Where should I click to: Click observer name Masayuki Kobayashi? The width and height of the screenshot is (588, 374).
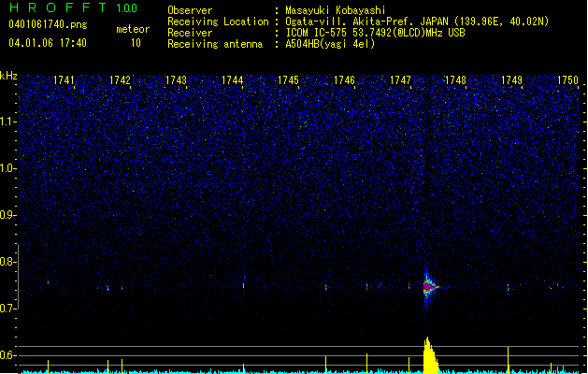336,10
